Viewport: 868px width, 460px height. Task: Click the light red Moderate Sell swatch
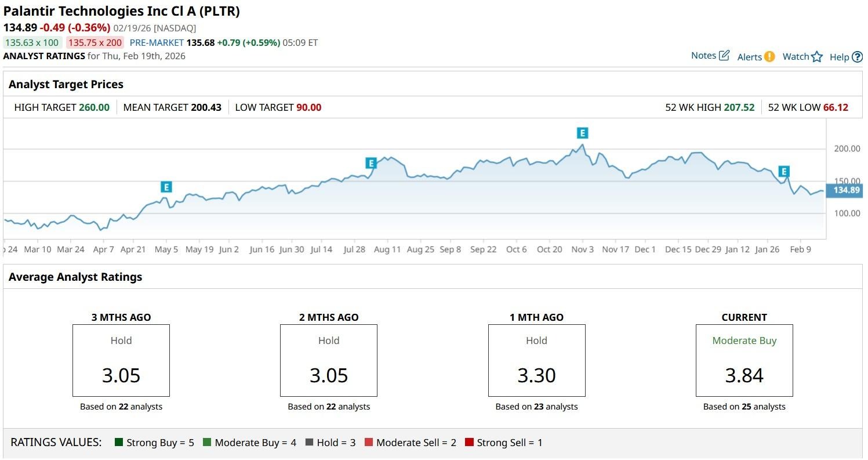pyautogui.click(x=369, y=443)
